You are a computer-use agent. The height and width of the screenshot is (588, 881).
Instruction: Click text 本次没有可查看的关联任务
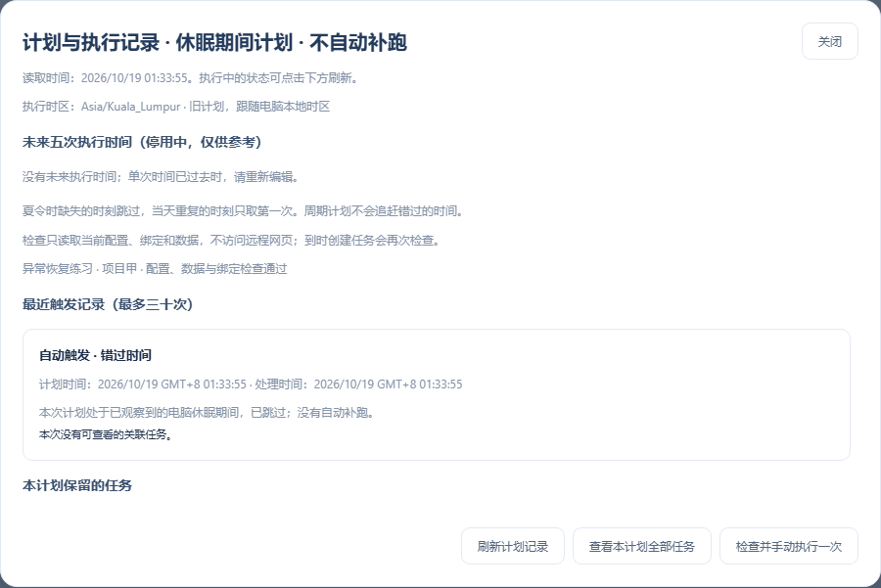pyautogui.click(x=105, y=434)
